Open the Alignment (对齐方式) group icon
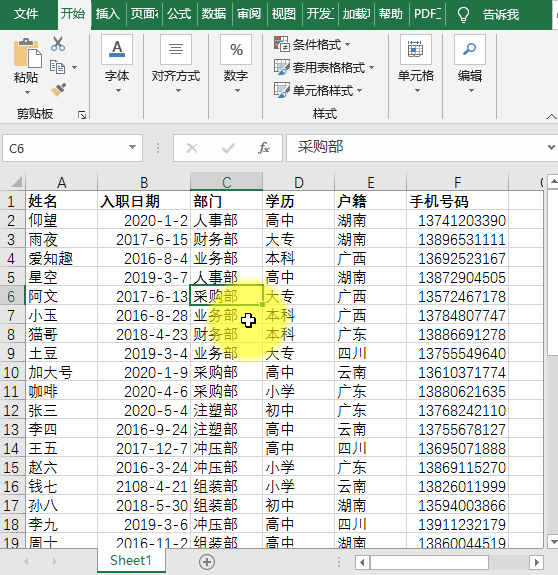This screenshot has height=575, width=558. tap(176, 50)
